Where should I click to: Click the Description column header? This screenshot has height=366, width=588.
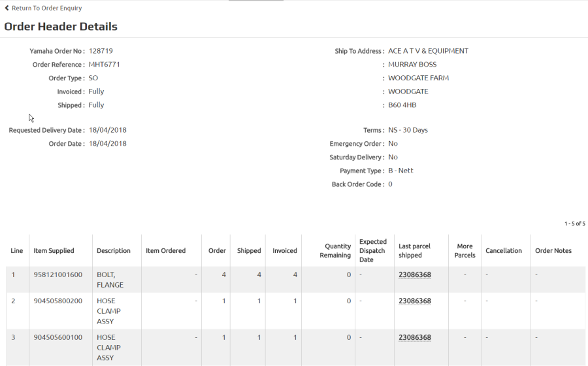coord(114,250)
